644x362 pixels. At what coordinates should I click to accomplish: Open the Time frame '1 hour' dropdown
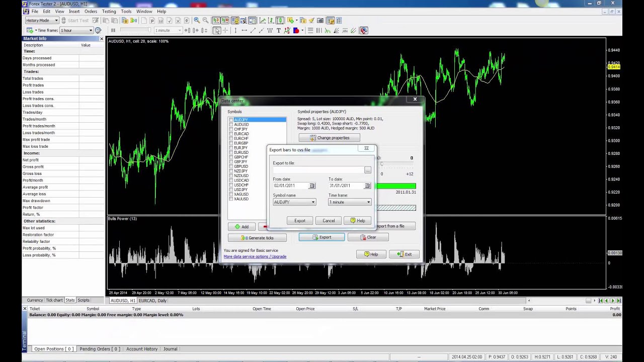(76, 31)
